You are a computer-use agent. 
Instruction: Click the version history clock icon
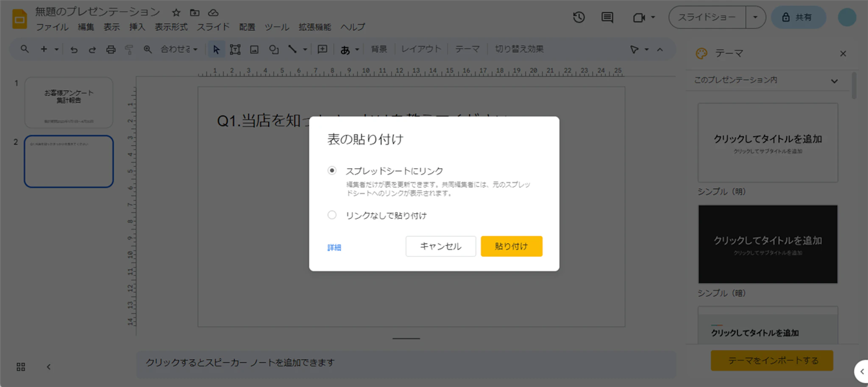click(x=579, y=17)
